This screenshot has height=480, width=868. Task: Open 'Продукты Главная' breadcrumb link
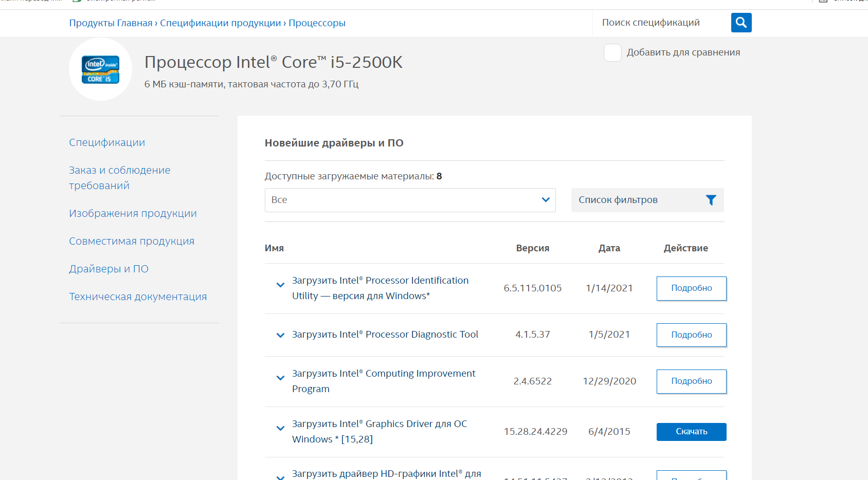click(111, 23)
